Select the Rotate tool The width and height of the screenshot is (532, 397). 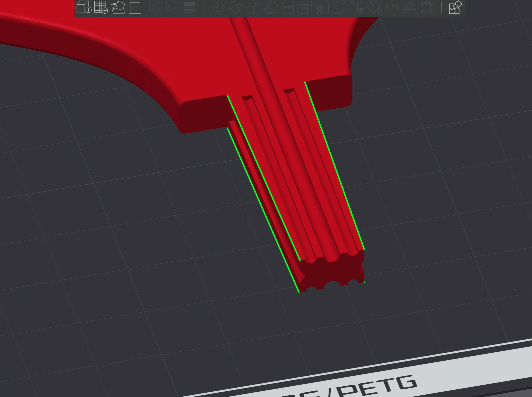pyautogui.click(x=236, y=8)
